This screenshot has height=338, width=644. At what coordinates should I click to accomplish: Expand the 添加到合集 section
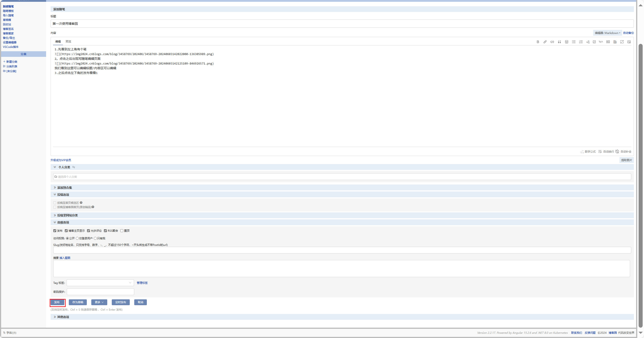[x=64, y=188]
